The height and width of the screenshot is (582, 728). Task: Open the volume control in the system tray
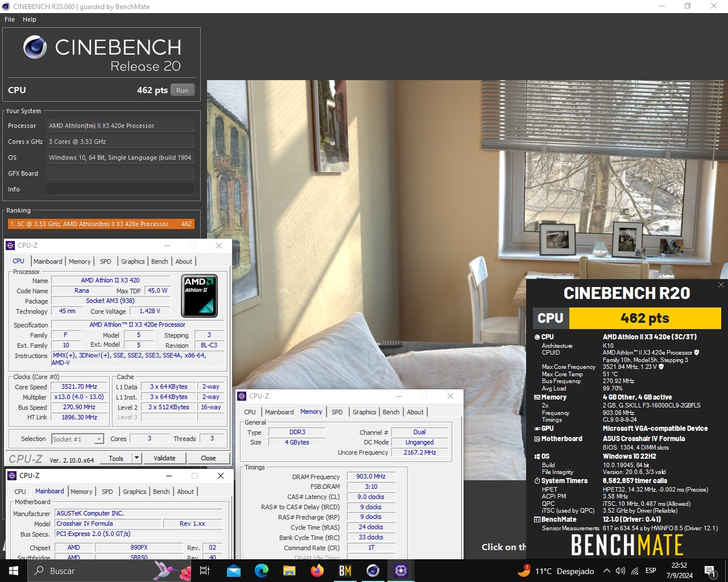621,571
